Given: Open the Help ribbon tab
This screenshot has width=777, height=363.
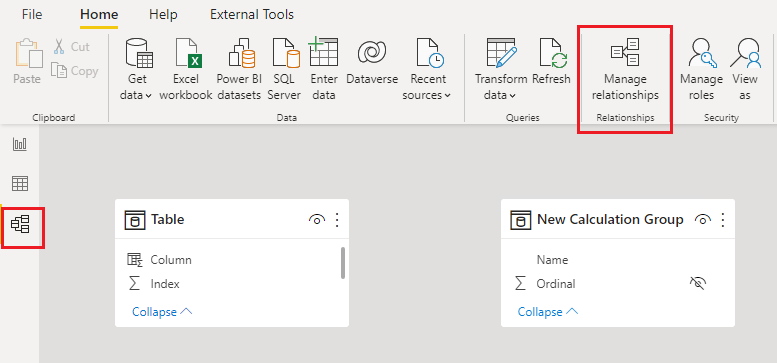Looking at the screenshot, I should pyautogui.click(x=163, y=14).
